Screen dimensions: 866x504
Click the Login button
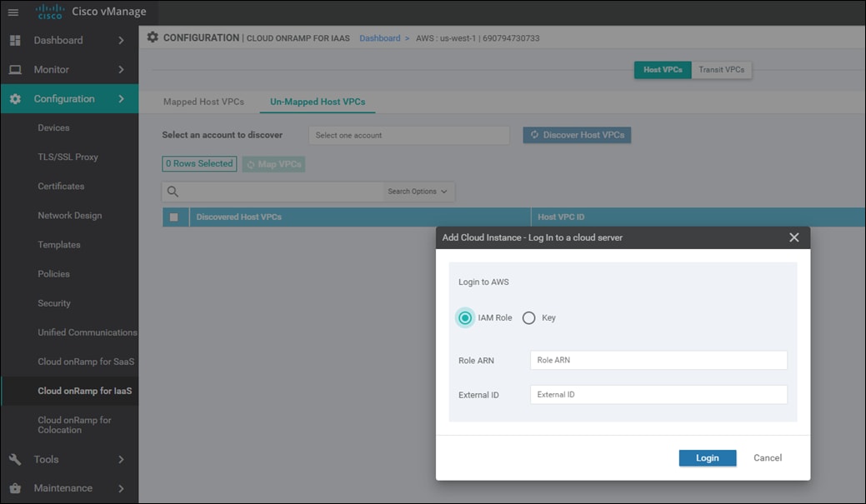(x=708, y=457)
